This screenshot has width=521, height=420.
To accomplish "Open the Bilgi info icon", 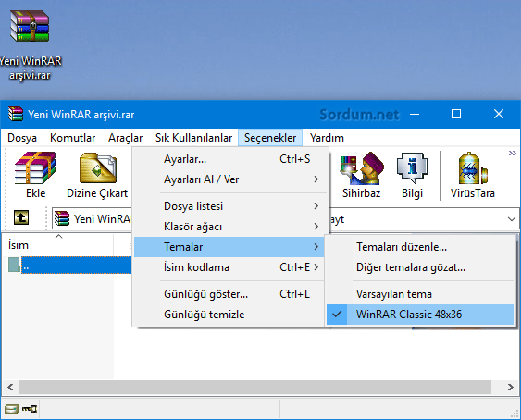I will click(413, 175).
